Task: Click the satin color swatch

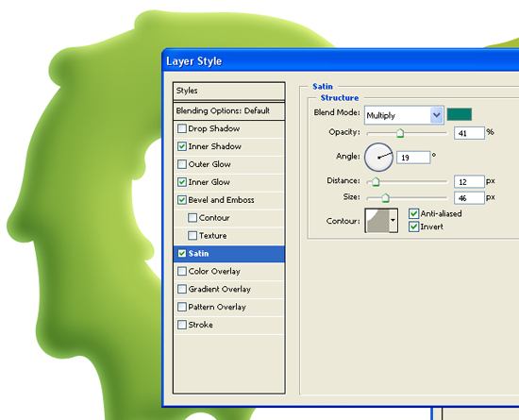Action: [460, 114]
